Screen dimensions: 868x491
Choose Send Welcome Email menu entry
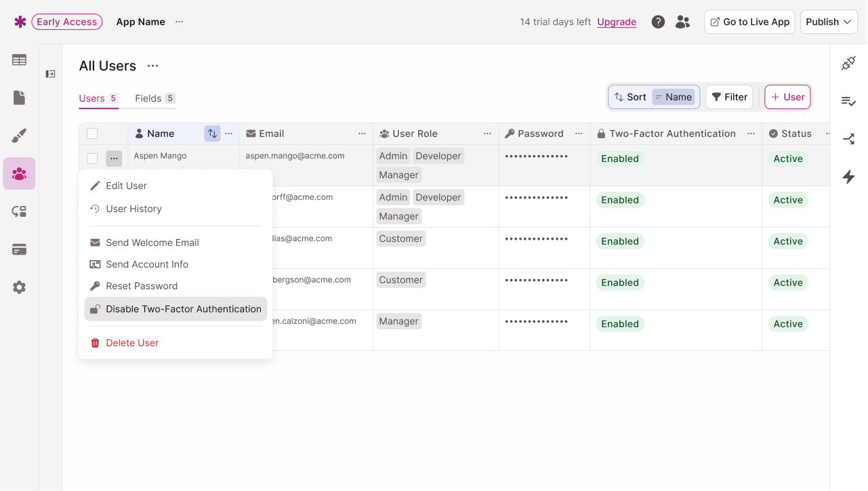[175, 242]
